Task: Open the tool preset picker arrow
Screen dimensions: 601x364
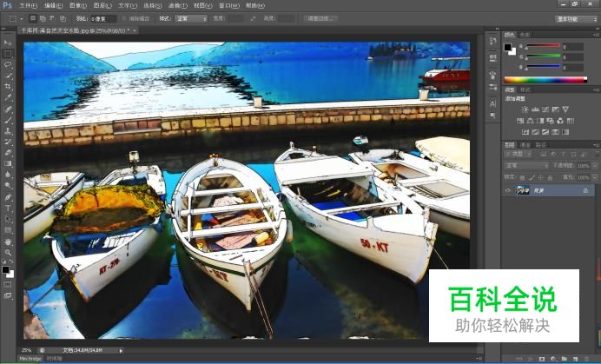Action: pos(22,18)
